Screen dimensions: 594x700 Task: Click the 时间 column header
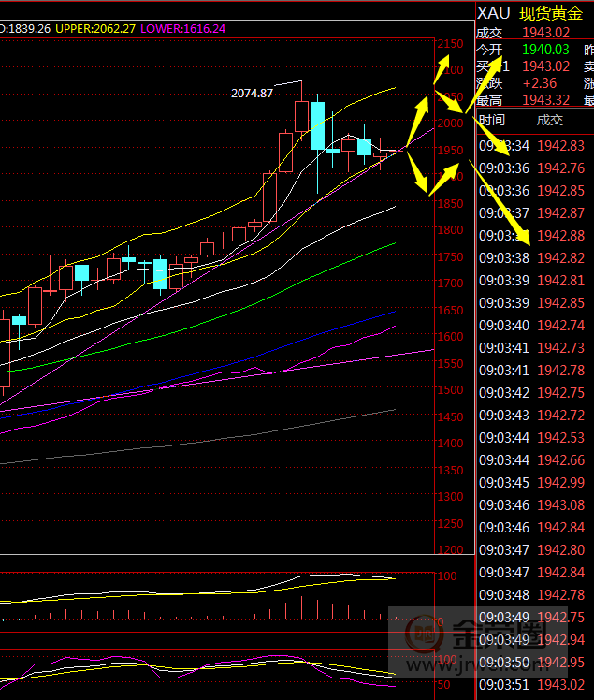click(491, 120)
